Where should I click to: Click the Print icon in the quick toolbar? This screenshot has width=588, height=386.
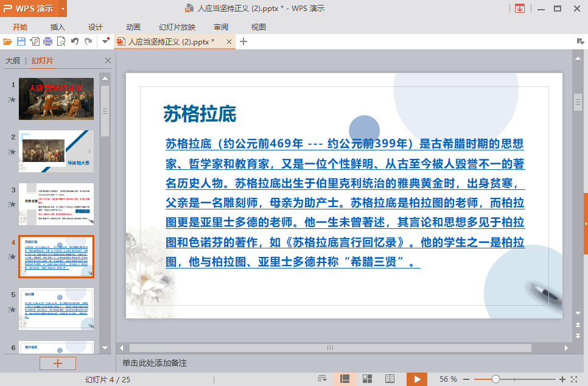coord(47,41)
